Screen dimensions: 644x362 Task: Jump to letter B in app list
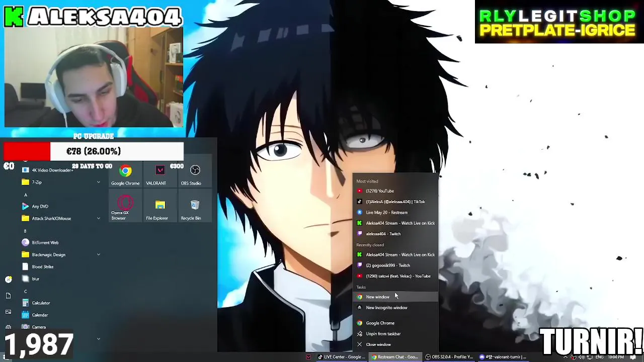click(26, 231)
